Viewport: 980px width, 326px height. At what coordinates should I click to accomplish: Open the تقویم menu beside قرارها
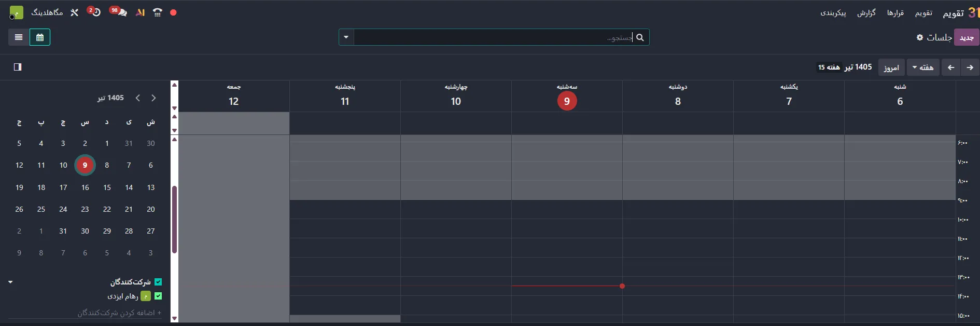[923, 13]
